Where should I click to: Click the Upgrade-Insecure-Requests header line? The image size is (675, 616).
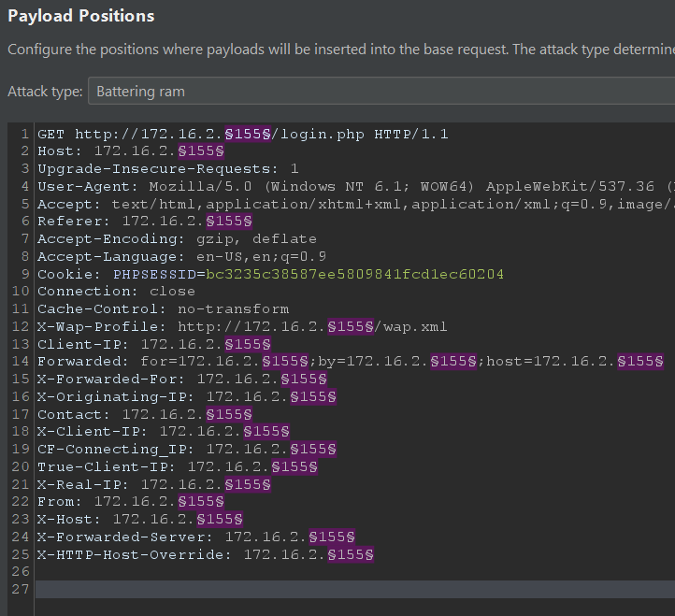point(168,169)
